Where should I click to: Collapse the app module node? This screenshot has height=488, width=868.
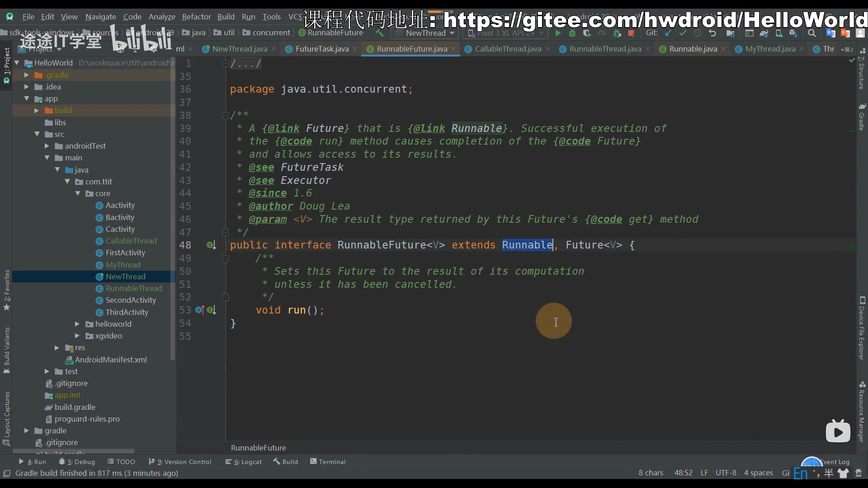(x=26, y=99)
